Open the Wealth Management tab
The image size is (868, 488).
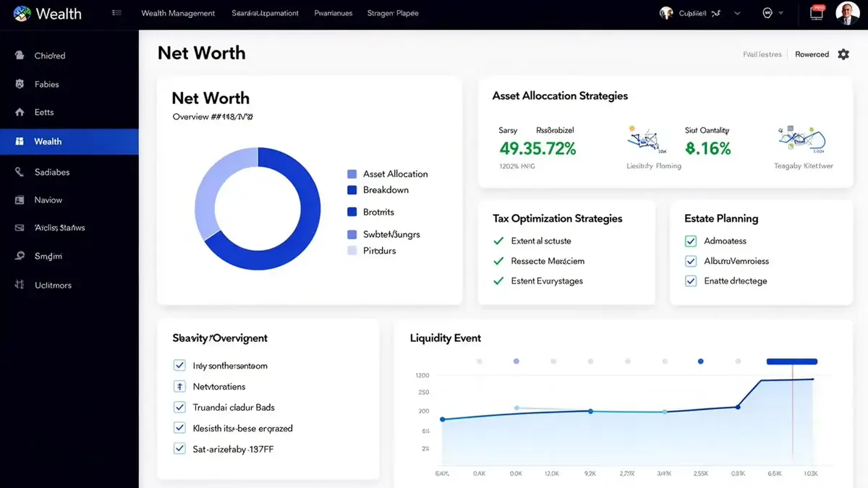pyautogui.click(x=178, y=13)
